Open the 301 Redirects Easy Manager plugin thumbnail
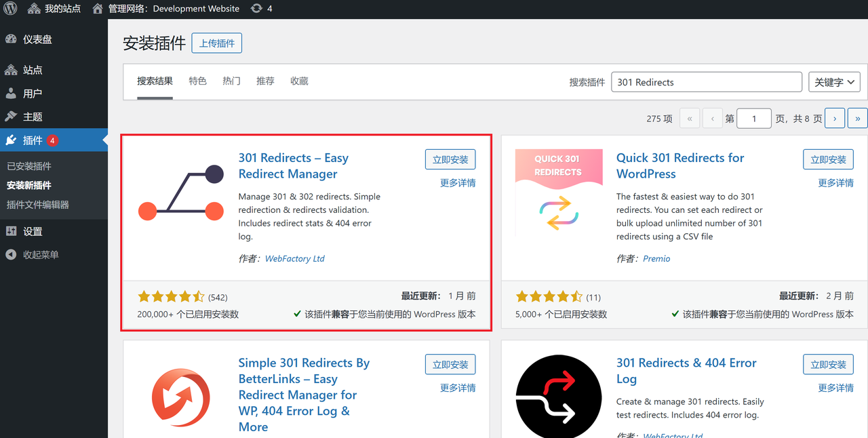 coord(181,192)
